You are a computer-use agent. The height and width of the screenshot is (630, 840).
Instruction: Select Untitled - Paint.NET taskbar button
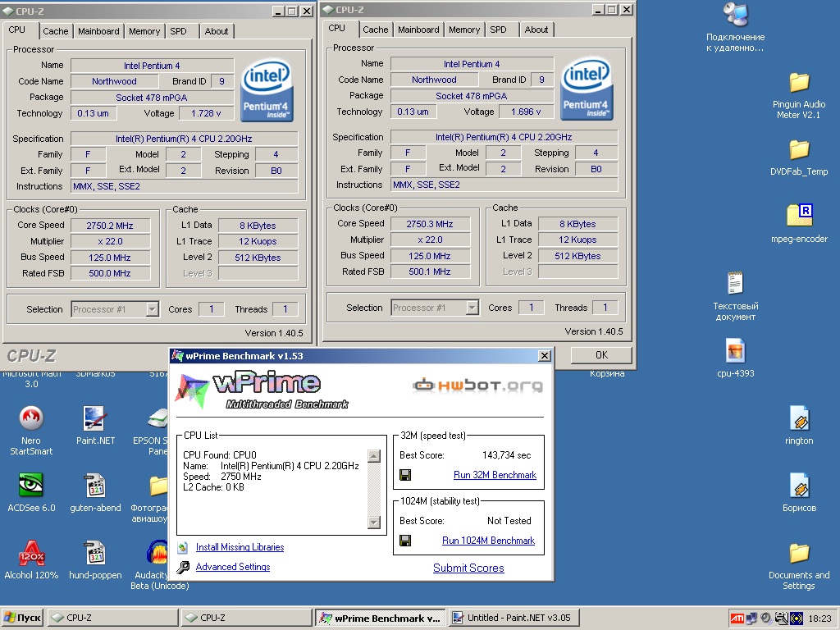pyautogui.click(x=514, y=618)
